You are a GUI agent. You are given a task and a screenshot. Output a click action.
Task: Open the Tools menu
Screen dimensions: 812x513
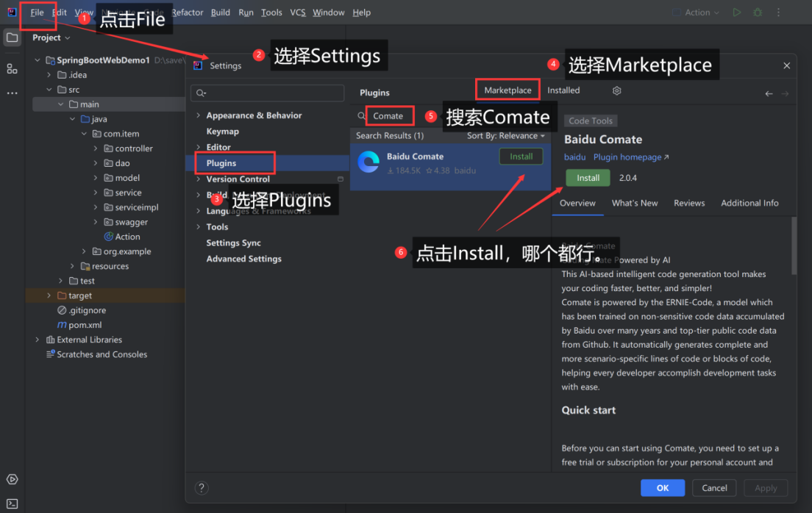(271, 12)
